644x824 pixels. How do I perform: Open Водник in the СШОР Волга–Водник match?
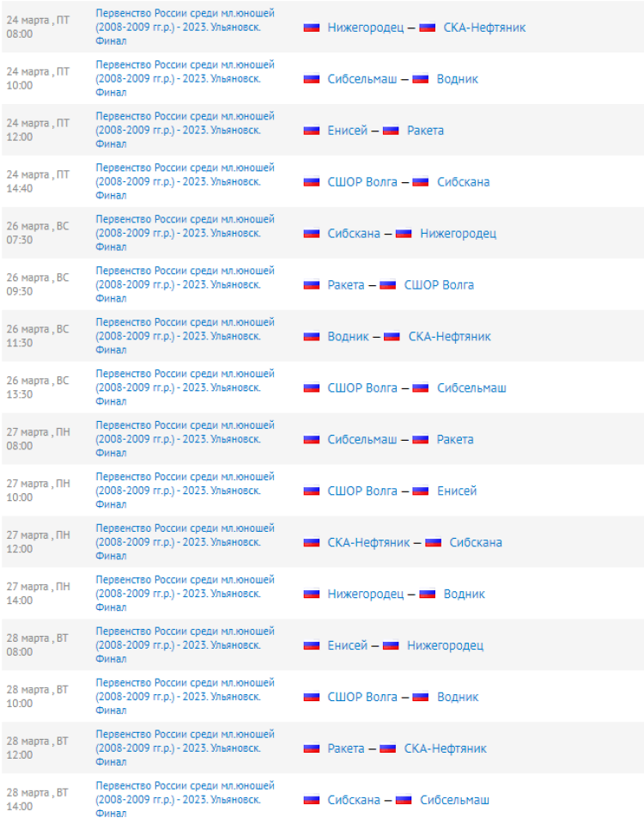pos(458,698)
